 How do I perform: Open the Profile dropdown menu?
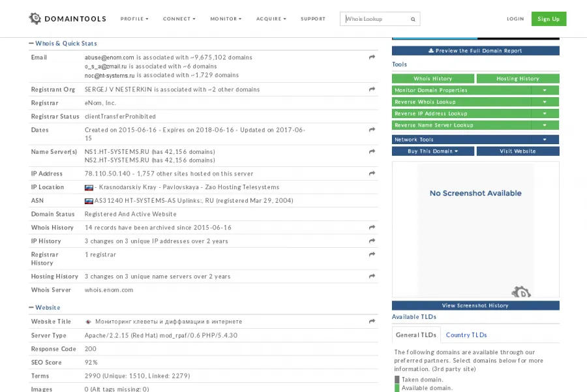pyautogui.click(x=134, y=19)
